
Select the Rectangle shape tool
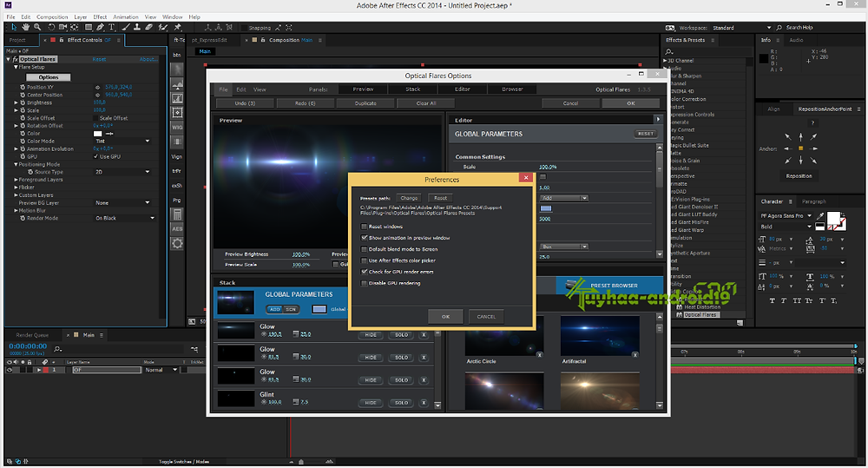coord(89,27)
